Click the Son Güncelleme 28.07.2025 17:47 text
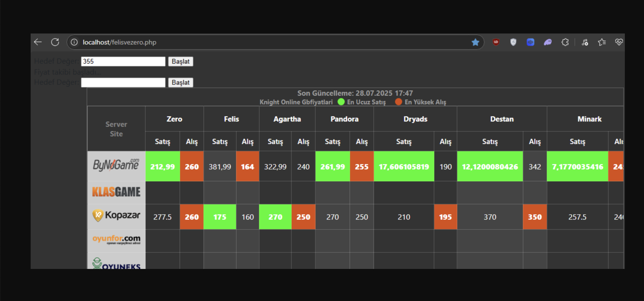The height and width of the screenshot is (301, 644). click(x=355, y=93)
